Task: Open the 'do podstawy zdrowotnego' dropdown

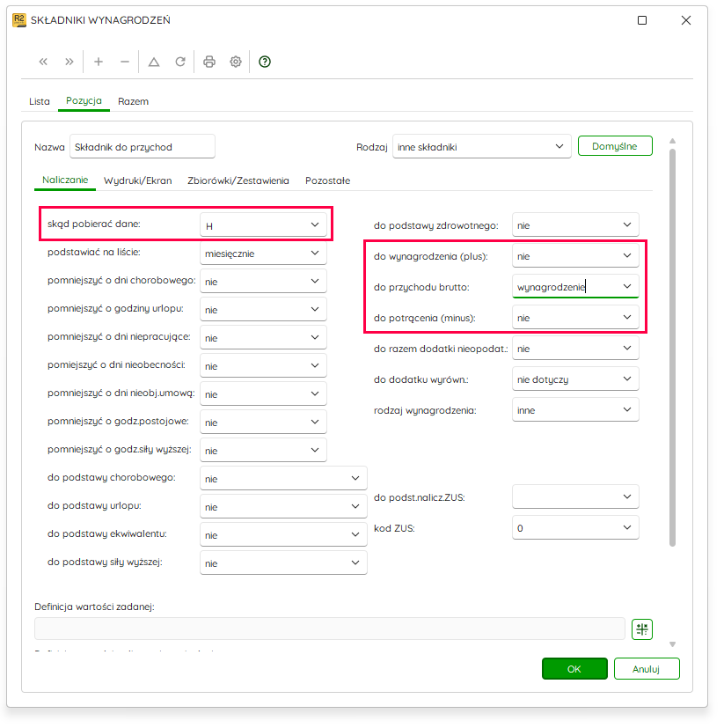Action: point(575,224)
